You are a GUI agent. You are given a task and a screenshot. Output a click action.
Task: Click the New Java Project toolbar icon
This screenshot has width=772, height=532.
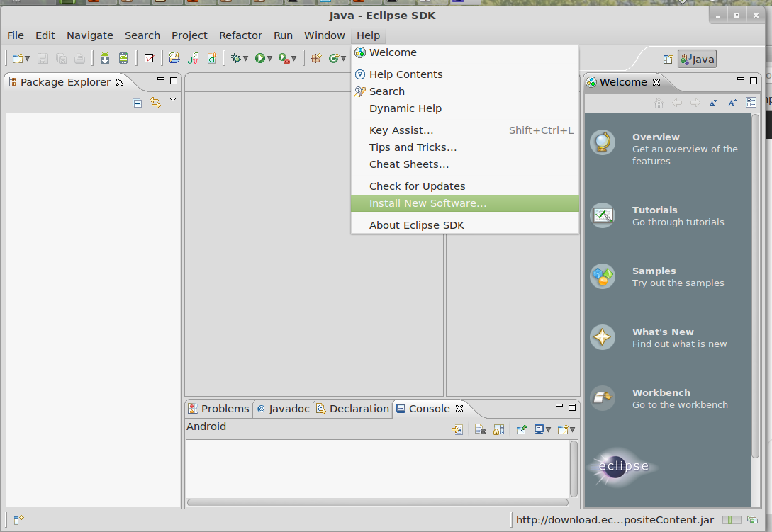tap(174, 59)
